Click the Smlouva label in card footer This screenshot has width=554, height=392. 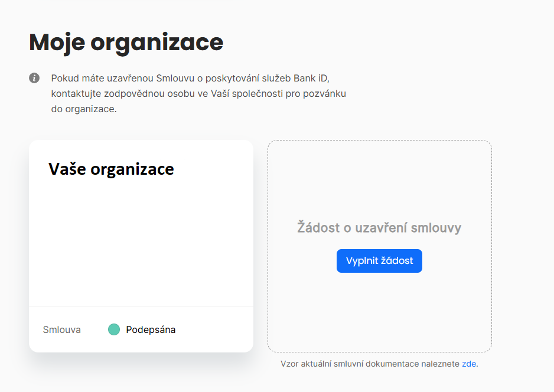61,329
